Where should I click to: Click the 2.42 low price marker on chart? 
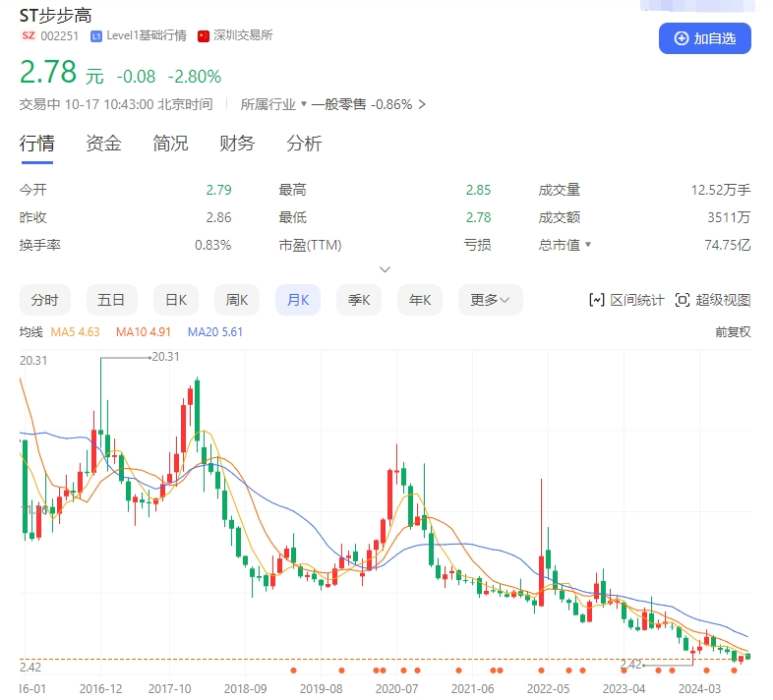click(x=631, y=664)
